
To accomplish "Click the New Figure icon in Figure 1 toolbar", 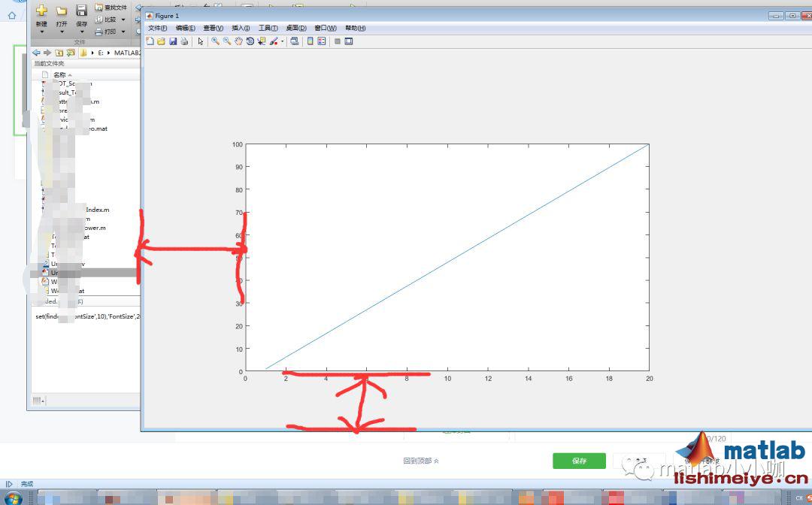I will click(150, 41).
